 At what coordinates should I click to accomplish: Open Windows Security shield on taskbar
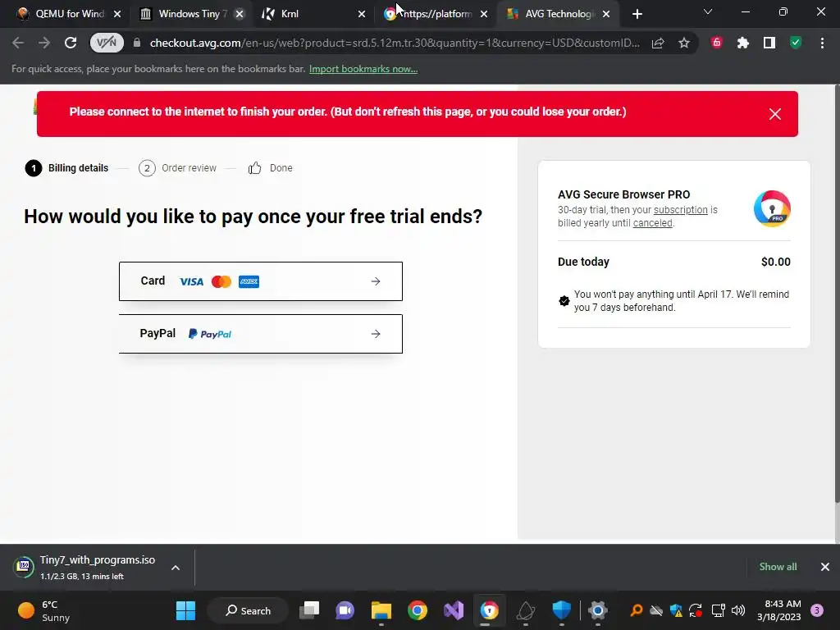(561, 610)
